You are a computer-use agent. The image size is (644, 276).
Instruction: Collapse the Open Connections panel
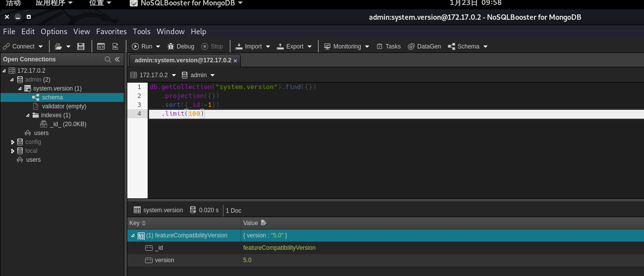pos(117,59)
